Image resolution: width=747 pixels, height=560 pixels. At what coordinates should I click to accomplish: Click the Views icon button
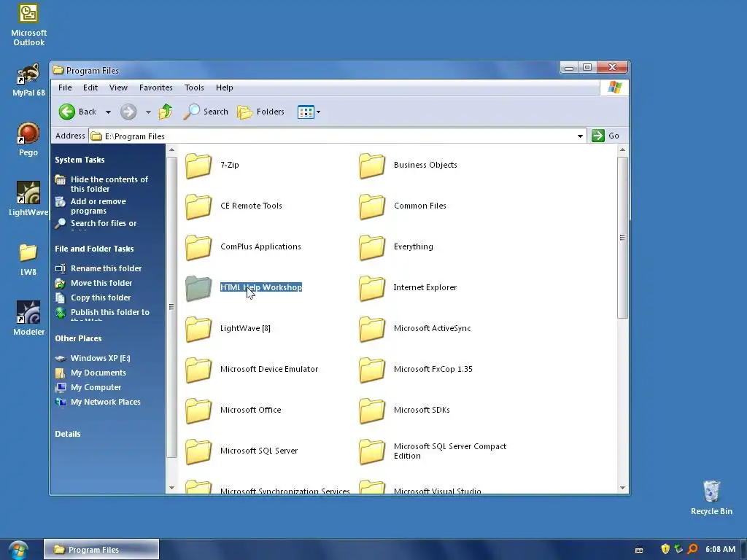[306, 112]
